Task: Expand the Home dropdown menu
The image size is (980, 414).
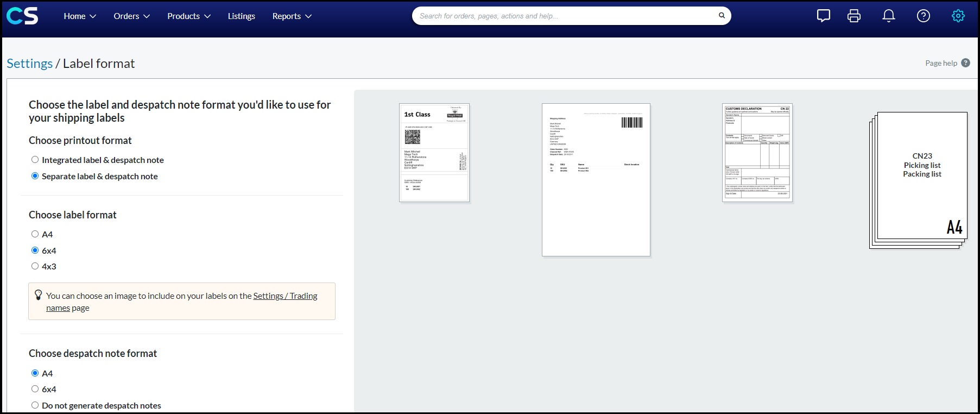Action: pos(80,16)
